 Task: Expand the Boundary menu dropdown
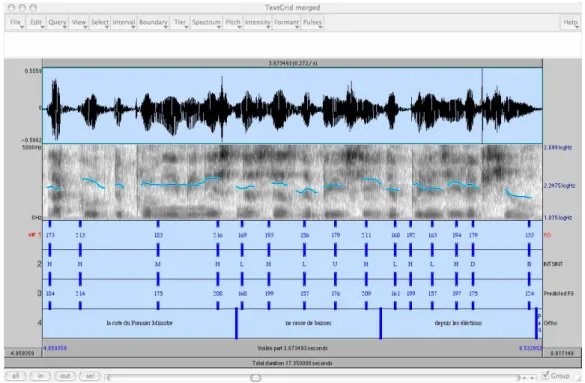153,22
